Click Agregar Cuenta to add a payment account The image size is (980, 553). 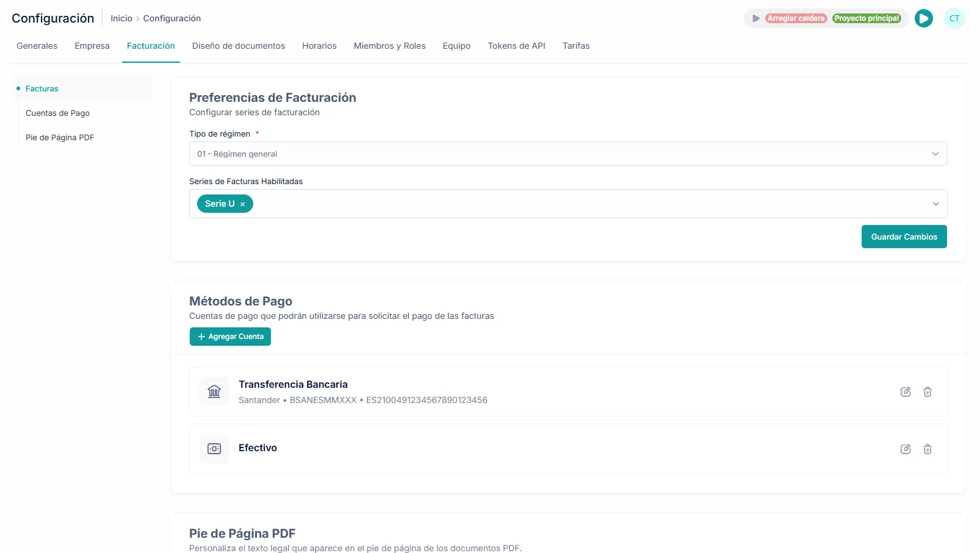230,337
